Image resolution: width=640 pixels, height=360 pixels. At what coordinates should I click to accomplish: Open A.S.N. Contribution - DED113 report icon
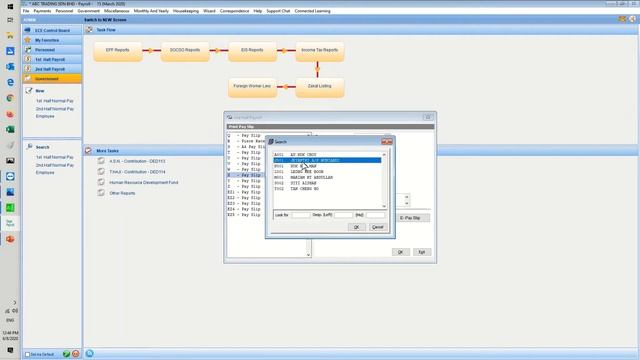(101, 161)
